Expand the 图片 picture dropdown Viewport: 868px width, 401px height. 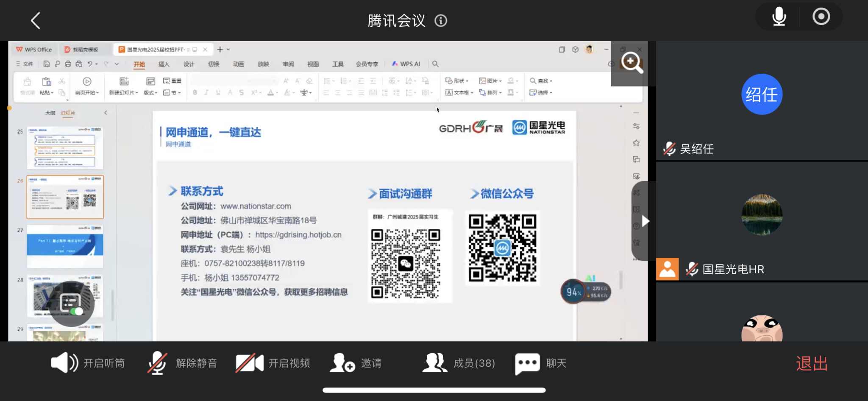[490, 81]
